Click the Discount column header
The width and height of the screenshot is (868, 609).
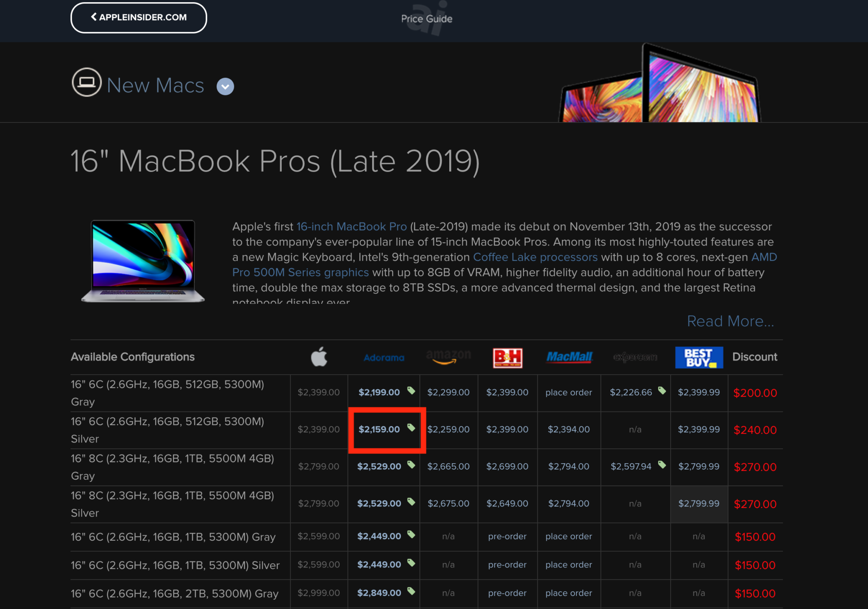pos(755,357)
